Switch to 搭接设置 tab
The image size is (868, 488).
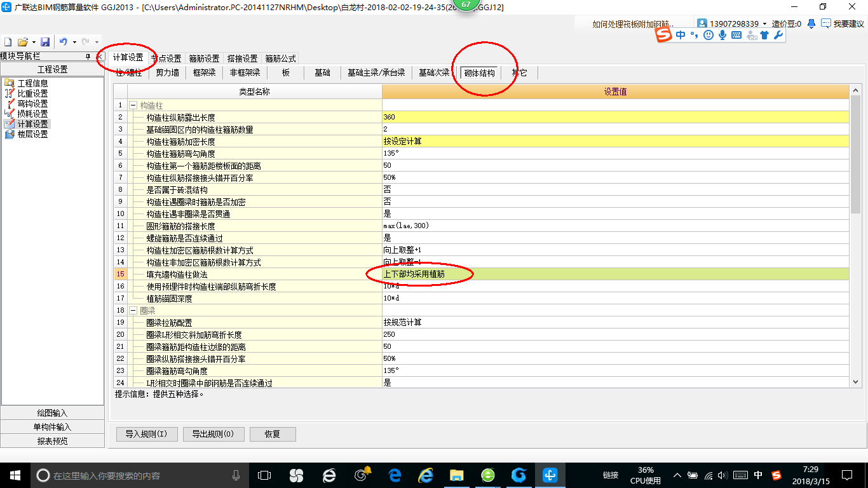[x=242, y=58]
